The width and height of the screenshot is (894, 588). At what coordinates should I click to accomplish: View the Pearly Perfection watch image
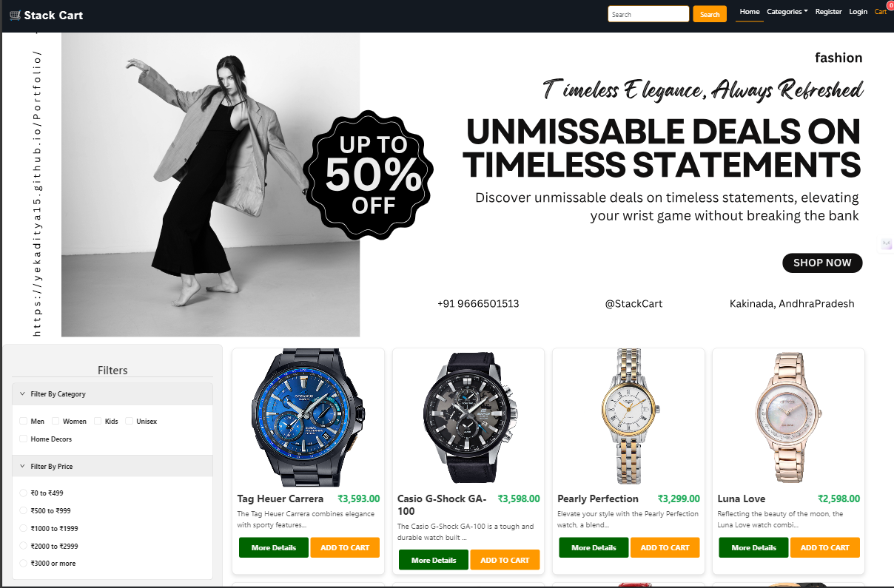click(x=628, y=417)
